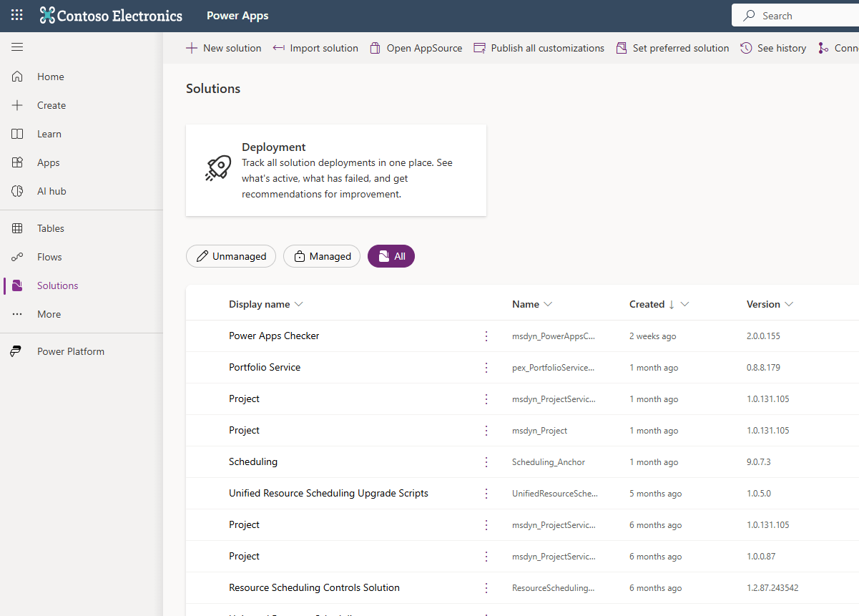Expand the Version column header menu
This screenshot has height=616, width=859.
tap(788, 304)
